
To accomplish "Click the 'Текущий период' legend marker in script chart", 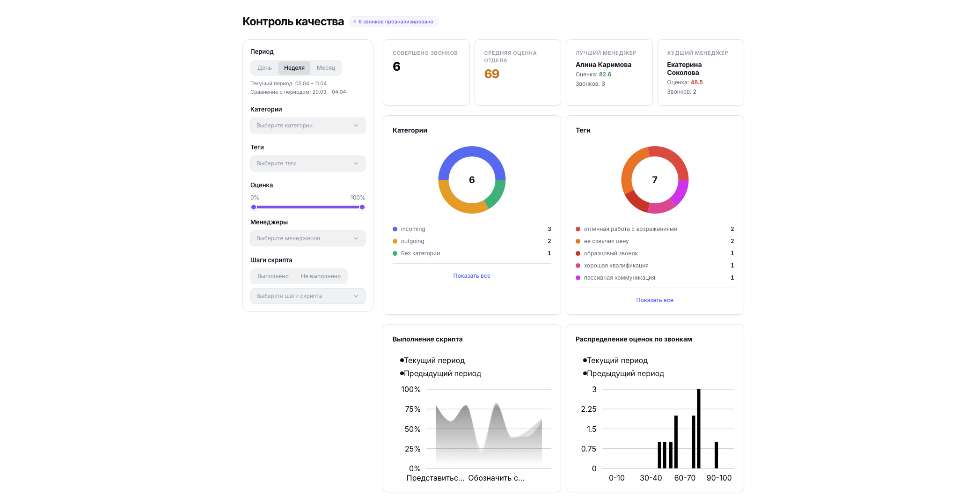I will (402, 360).
